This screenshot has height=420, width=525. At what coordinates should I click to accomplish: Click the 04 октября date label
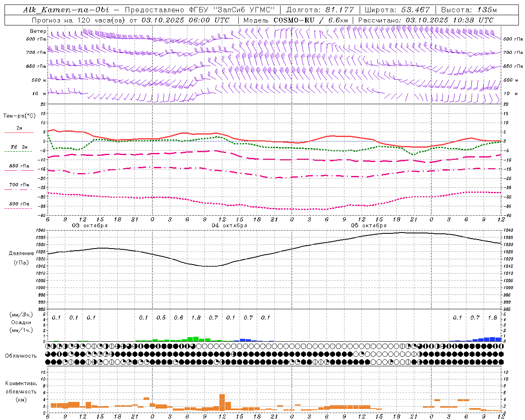[229, 226]
